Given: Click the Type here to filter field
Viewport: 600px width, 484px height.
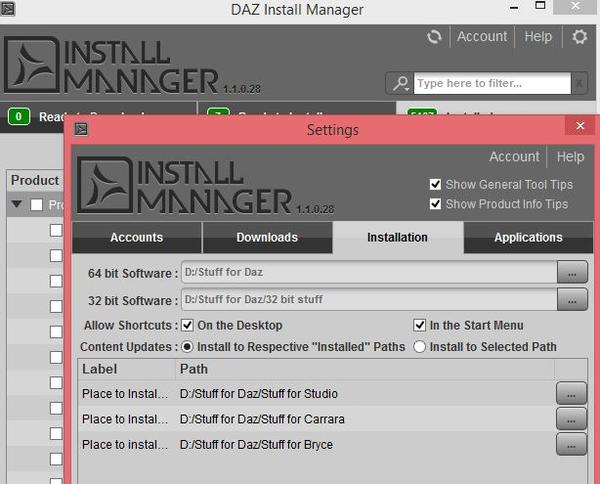Looking at the screenshot, I should point(492,83).
